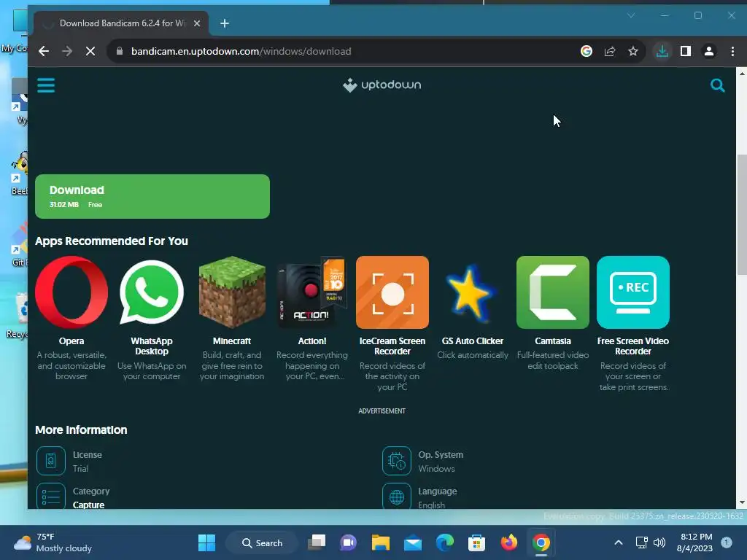The image size is (747, 560).
Task: Click the 'Windows' operating system text
Action: pyautogui.click(x=436, y=469)
